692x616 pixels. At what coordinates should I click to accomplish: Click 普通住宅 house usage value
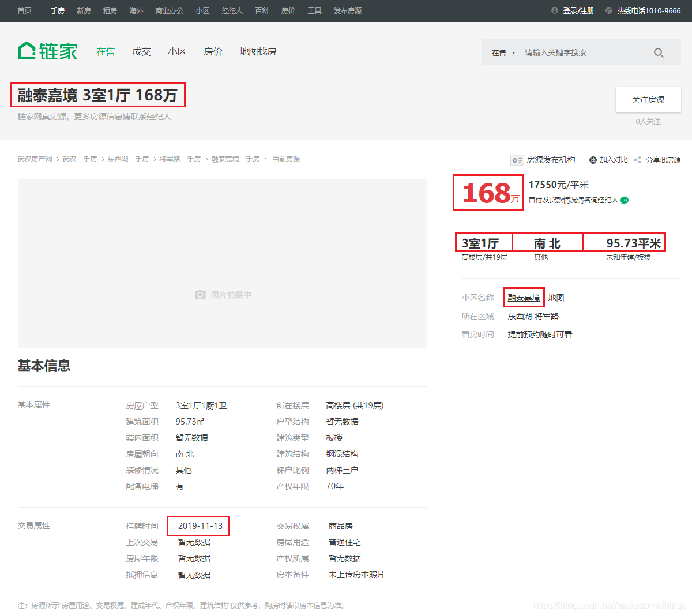coord(344,542)
